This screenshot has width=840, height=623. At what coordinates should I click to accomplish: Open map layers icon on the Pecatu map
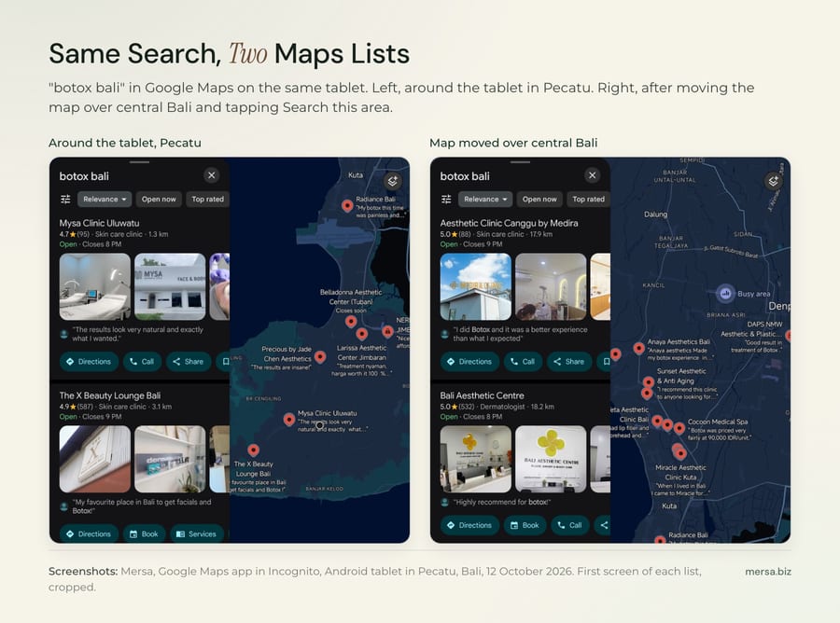coord(393,181)
